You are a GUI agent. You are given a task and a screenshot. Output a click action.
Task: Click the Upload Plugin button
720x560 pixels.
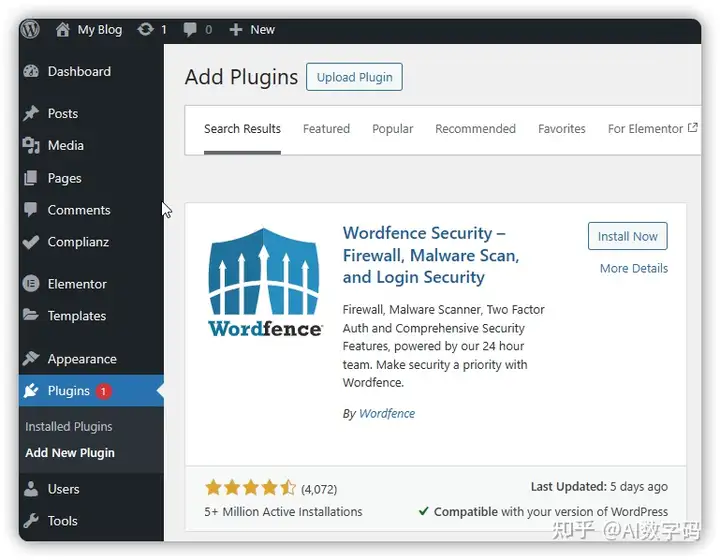(354, 77)
